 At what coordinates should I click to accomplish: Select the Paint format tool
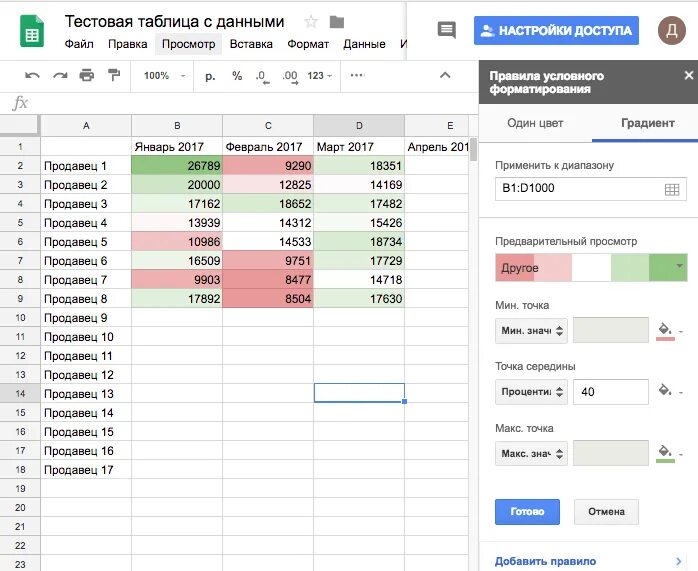point(113,75)
